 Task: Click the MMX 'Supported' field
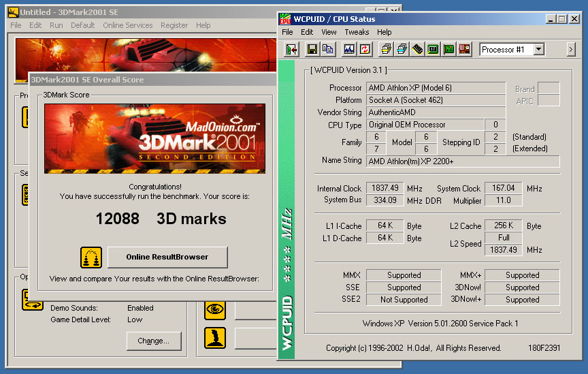click(x=404, y=275)
